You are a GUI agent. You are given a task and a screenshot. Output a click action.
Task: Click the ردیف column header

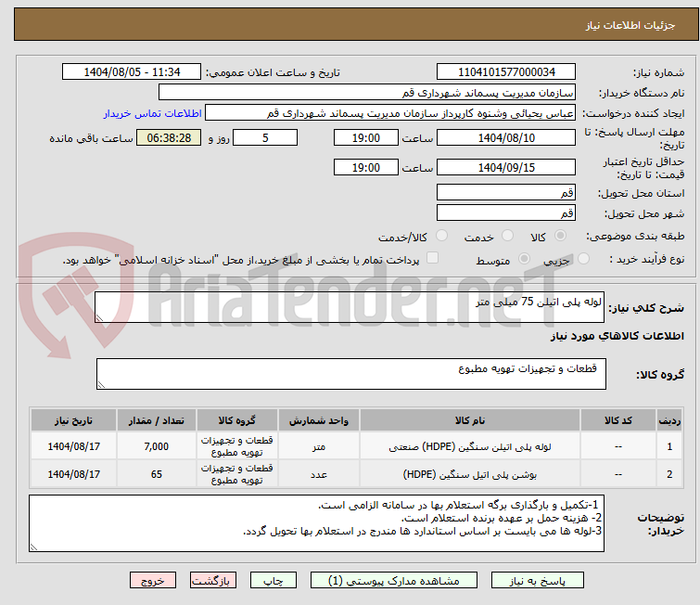coord(669,420)
